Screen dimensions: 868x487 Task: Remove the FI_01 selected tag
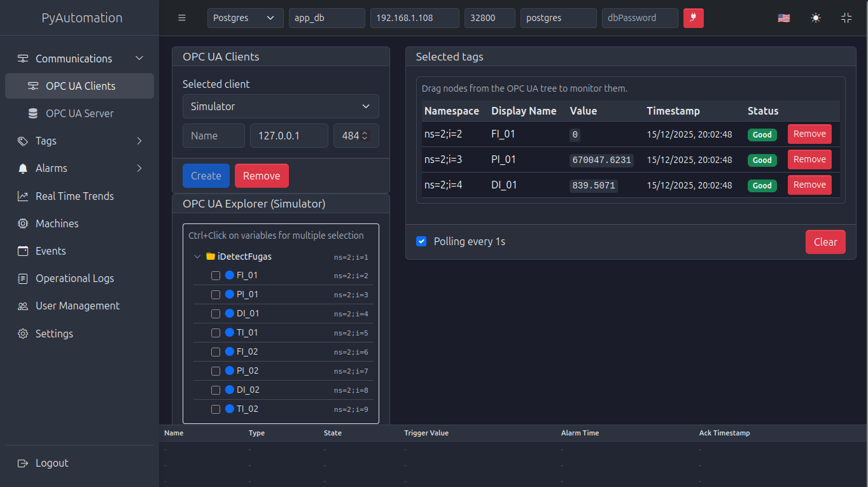click(x=809, y=134)
